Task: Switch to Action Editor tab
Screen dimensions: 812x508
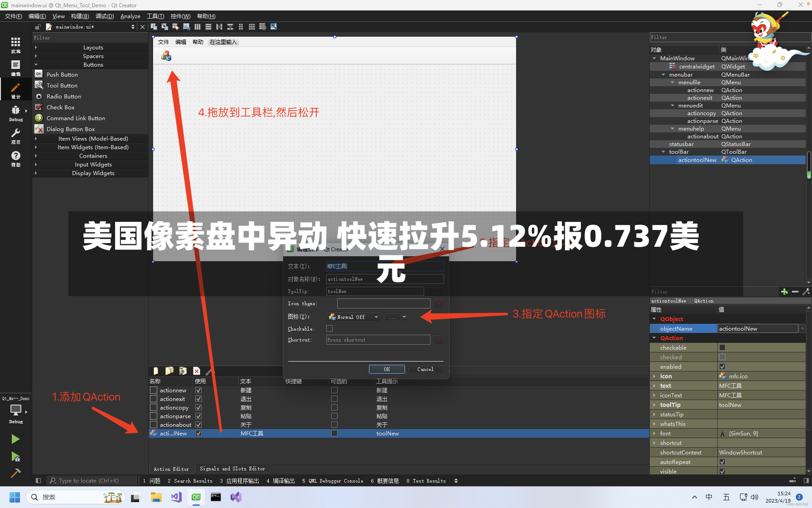Action: tap(171, 469)
